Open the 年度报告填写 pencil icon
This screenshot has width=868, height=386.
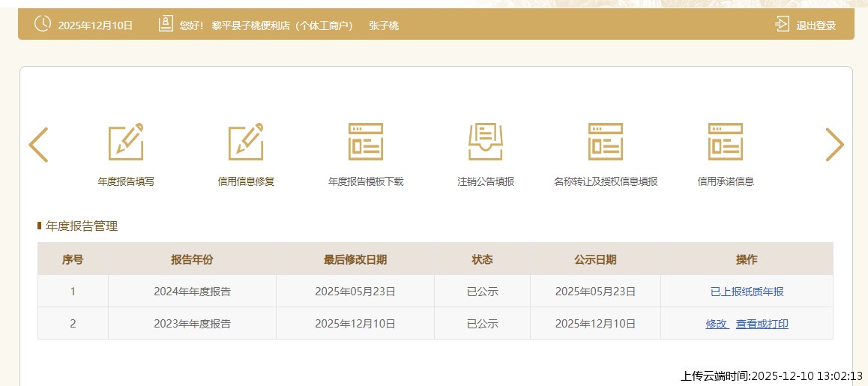tap(126, 142)
